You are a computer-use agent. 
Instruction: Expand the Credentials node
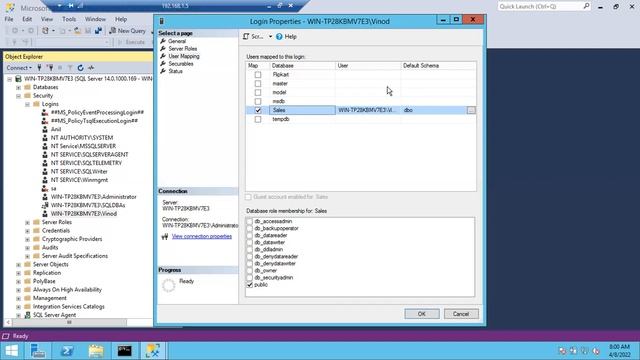[27, 231]
